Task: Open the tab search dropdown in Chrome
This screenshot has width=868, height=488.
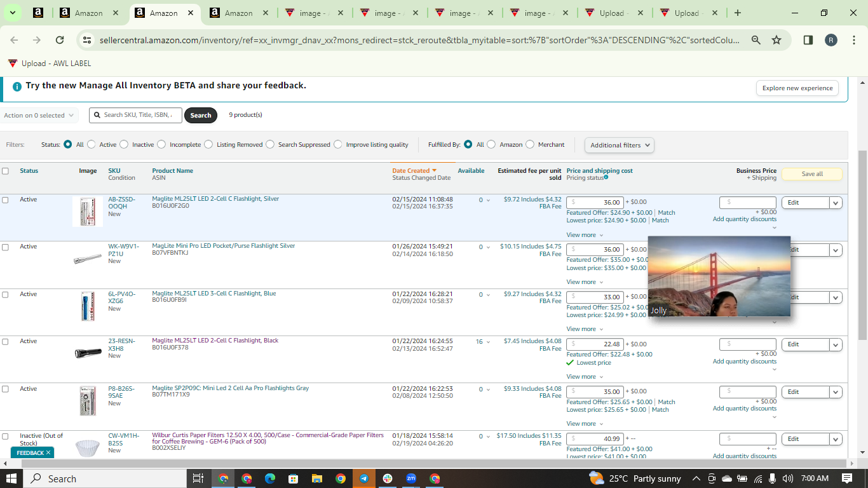Action: (12, 13)
